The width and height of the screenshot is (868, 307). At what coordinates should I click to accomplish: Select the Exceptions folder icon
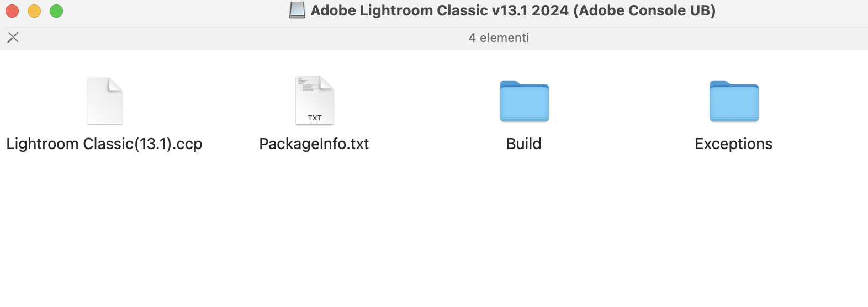(x=734, y=101)
